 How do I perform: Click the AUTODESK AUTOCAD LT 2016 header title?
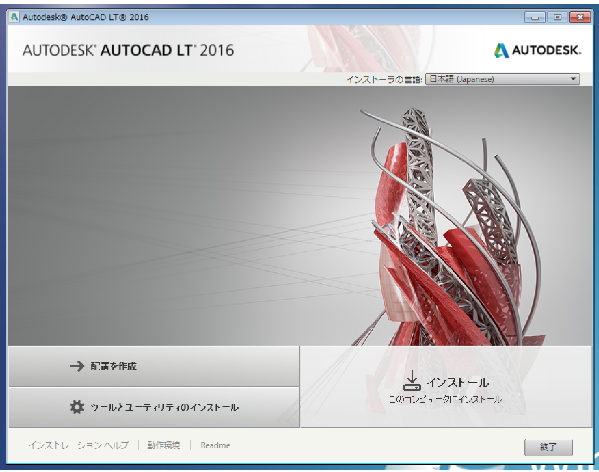tap(128, 50)
